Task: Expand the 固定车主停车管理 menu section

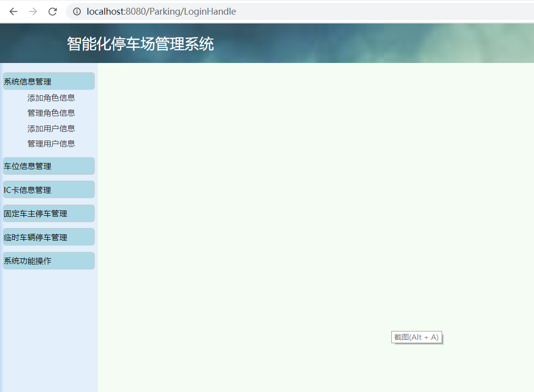Action: 49,213
